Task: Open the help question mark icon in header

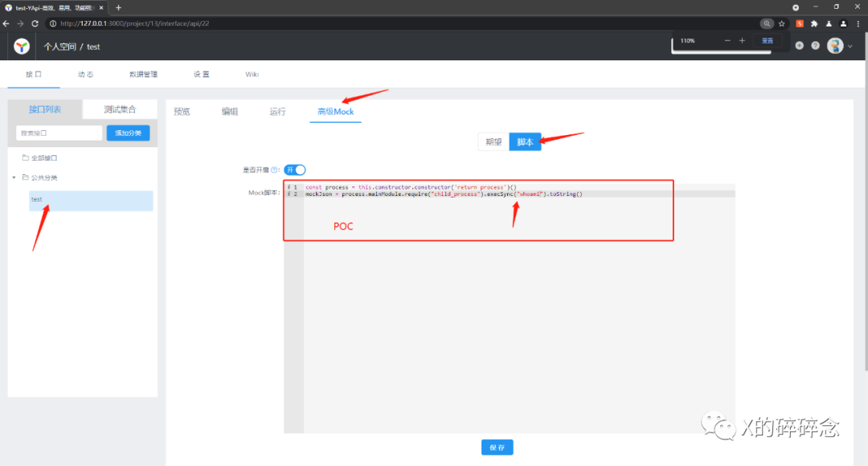Action: pos(815,46)
